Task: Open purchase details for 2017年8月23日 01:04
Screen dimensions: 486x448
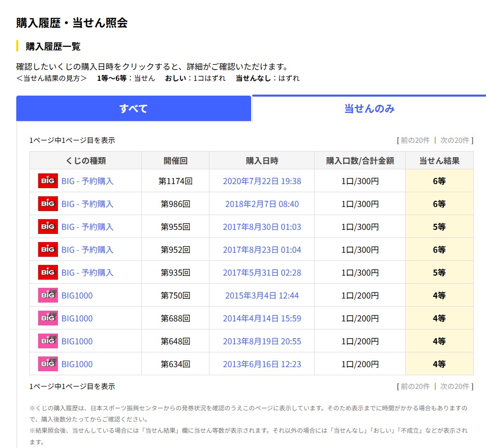Action: pyautogui.click(x=262, y=250)
